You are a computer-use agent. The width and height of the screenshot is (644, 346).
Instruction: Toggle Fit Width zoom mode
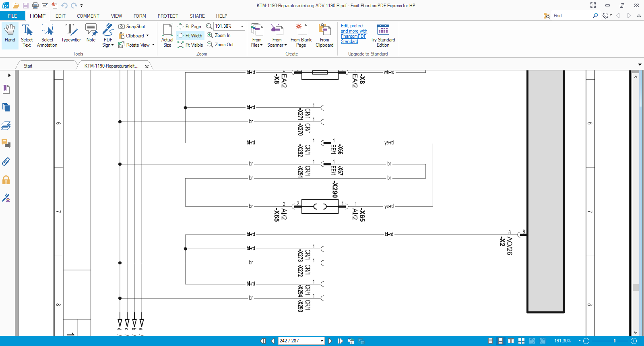point(190,36)
